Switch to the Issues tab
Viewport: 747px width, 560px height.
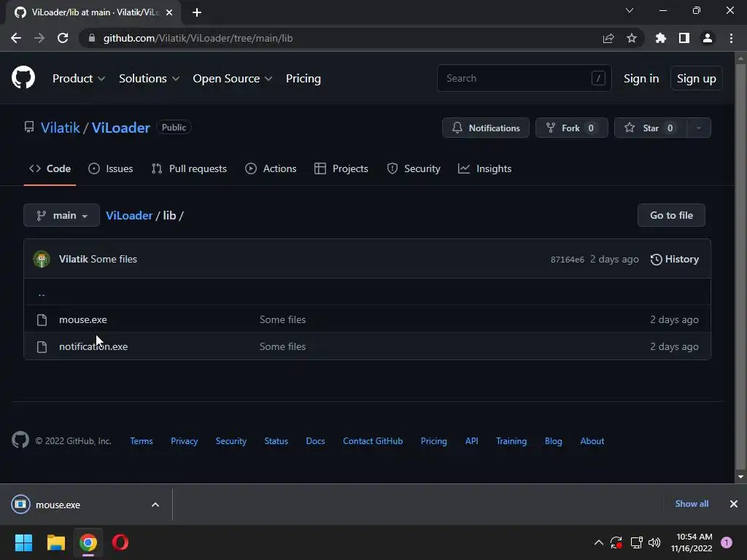(x=111, y=168)
